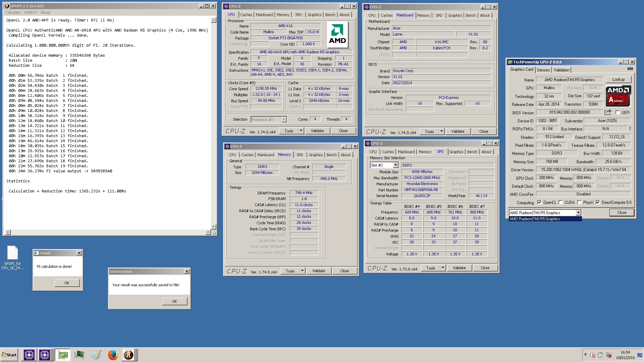Toggle the UEFI checkbox in GPU-Z
The height and width of the screenshot is (362, 644).
617,113
